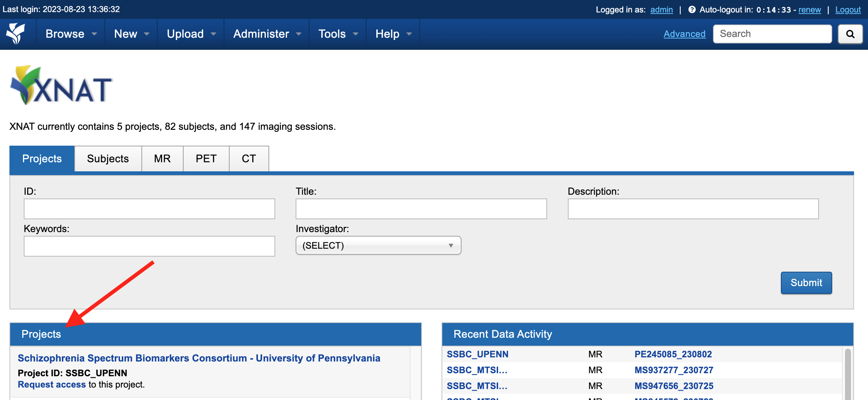Click the magnifier search button
The height and width of the screenshot is (400, 868).
(x=850, y=34)
